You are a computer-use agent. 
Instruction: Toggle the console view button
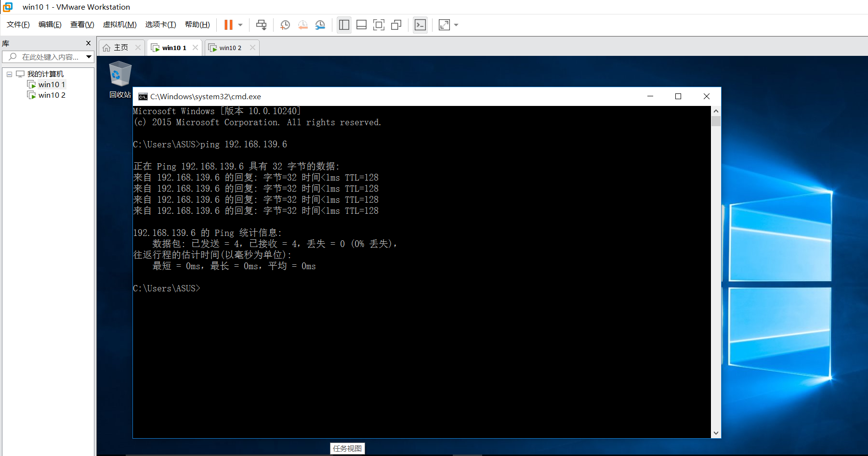[x=420, y=25]
